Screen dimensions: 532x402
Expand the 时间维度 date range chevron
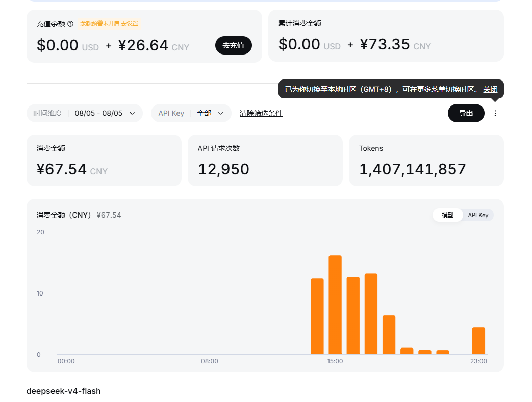coord(132,113)
